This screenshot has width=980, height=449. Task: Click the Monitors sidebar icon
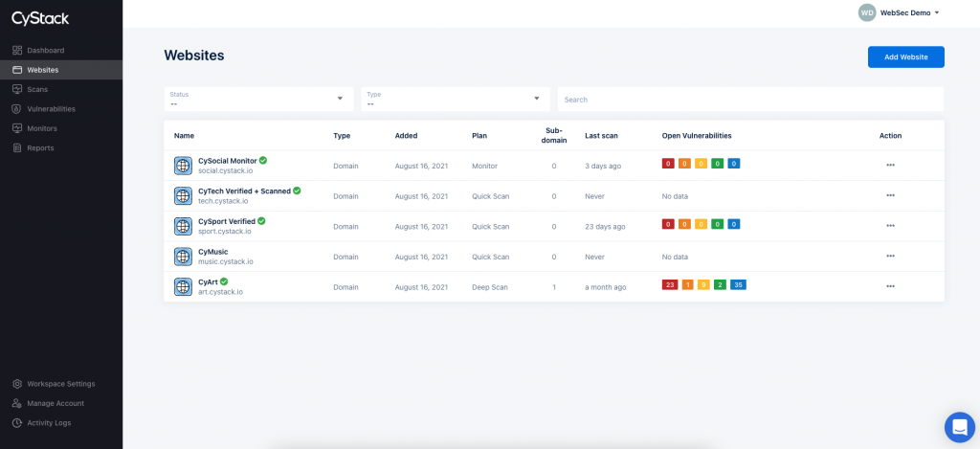[17, 128]
